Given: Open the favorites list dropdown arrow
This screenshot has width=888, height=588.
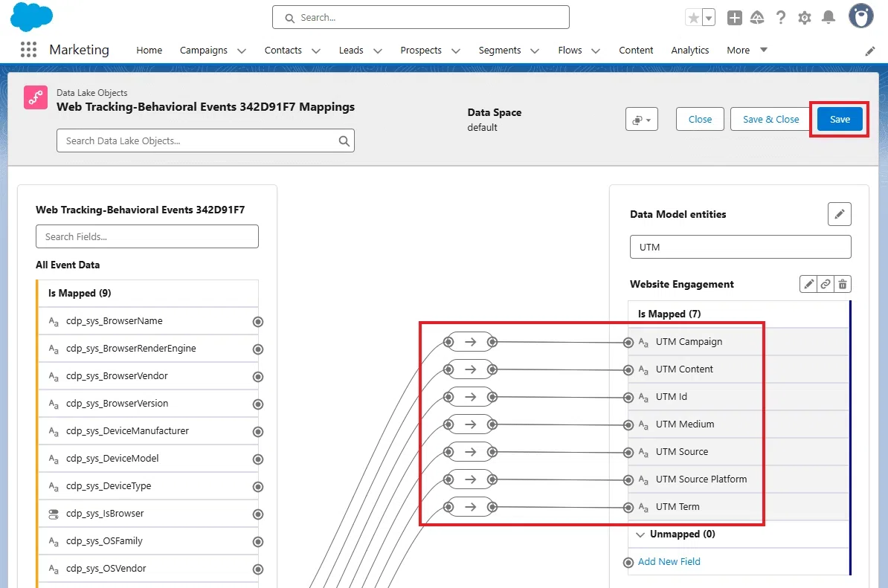Looking at the screenshot, I should [709, 18].
